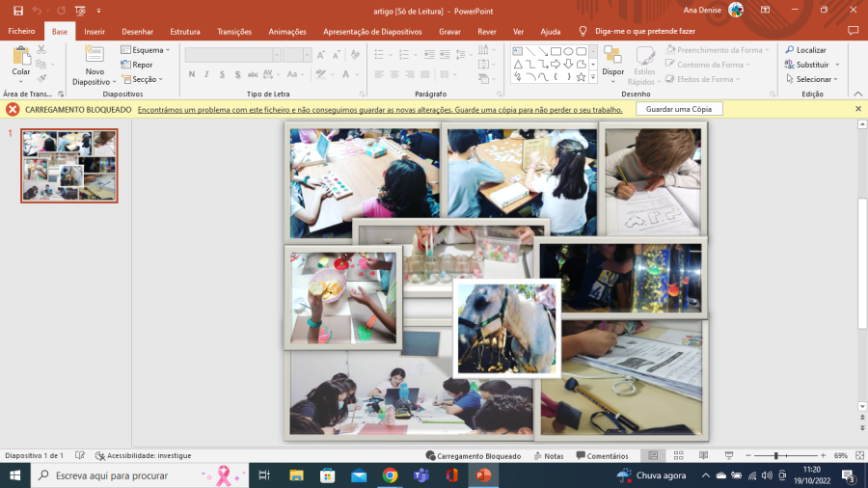Screen dimensions: 868x488
Task: Click Acessibilidade: investigue in status bar
Action: click(144, 455)
